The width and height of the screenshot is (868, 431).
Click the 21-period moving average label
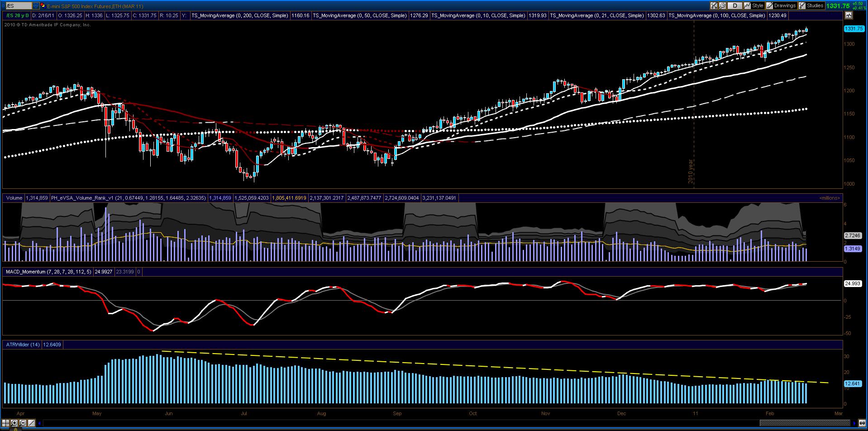[597, 15]
